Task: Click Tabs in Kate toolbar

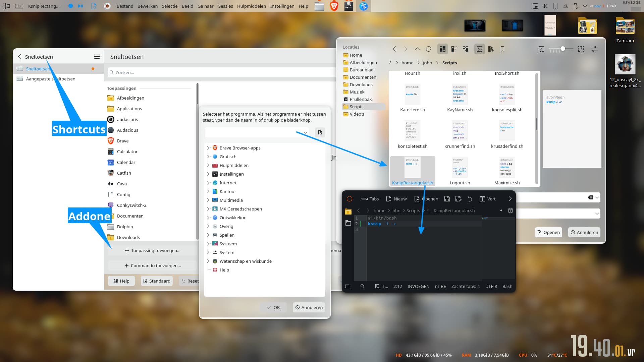Action: (370, 199)
